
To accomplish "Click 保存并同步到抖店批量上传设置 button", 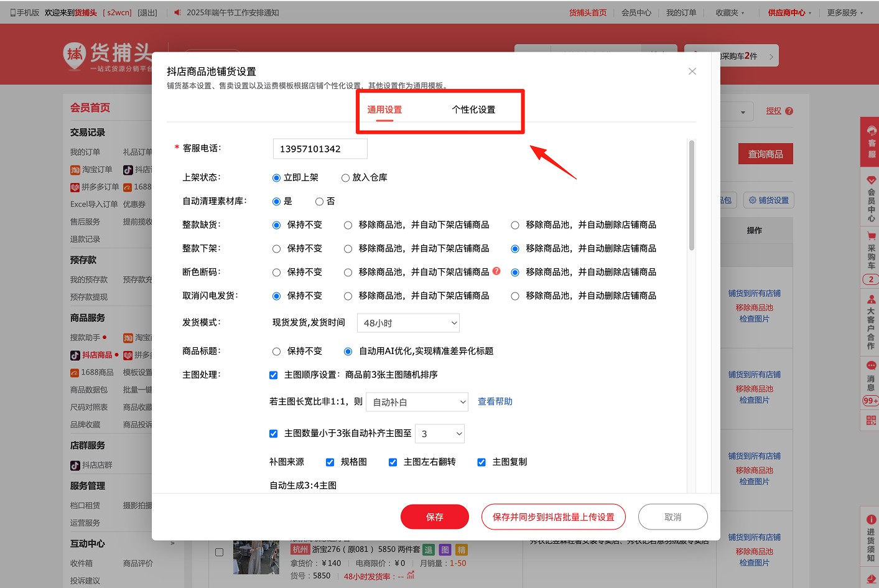I will point(554,517).
